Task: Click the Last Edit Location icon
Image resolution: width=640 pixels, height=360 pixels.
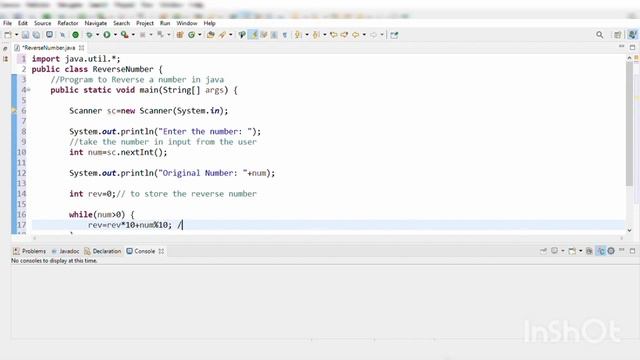Action: click(x=334, y=35)
